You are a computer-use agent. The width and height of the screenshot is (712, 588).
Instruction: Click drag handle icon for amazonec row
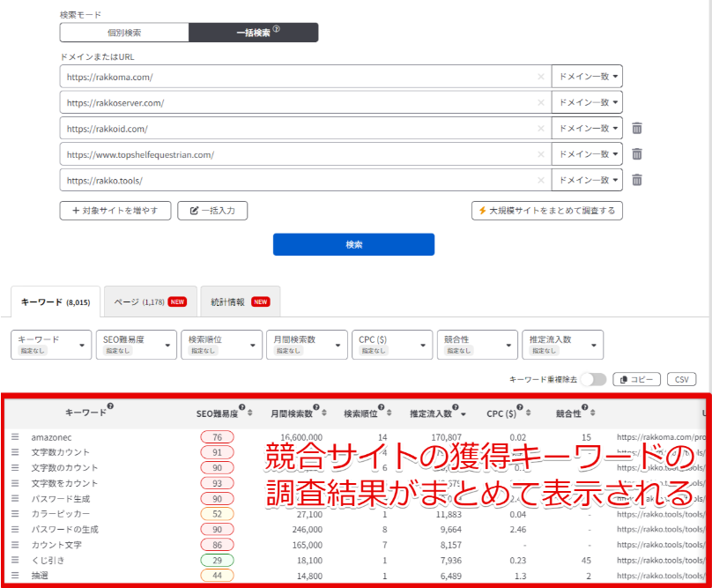pos(15,436)
